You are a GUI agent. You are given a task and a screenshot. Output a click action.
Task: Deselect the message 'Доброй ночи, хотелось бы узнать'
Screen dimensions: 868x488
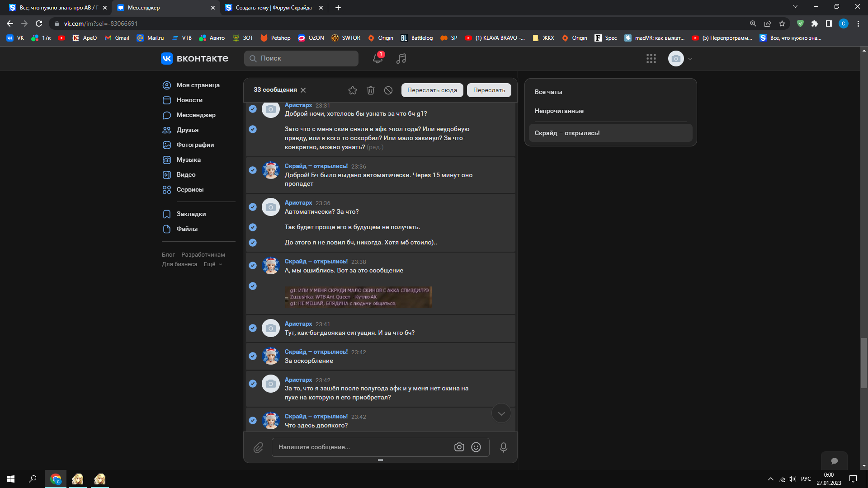[x=253, y=109]
